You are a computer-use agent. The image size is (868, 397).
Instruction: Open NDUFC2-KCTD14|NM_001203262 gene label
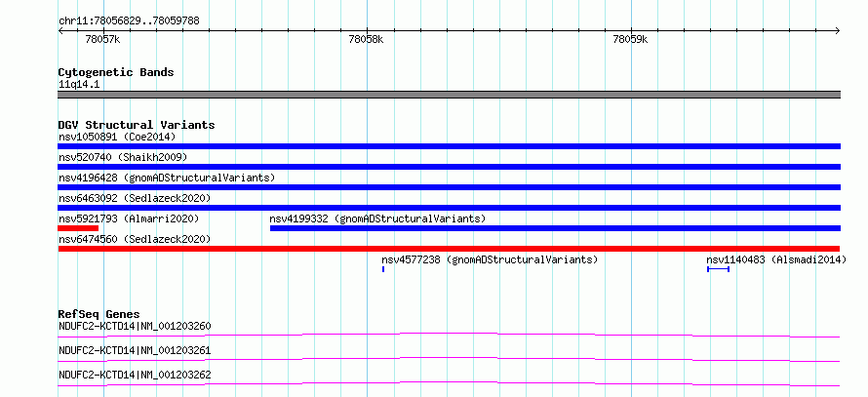point(135,375)
